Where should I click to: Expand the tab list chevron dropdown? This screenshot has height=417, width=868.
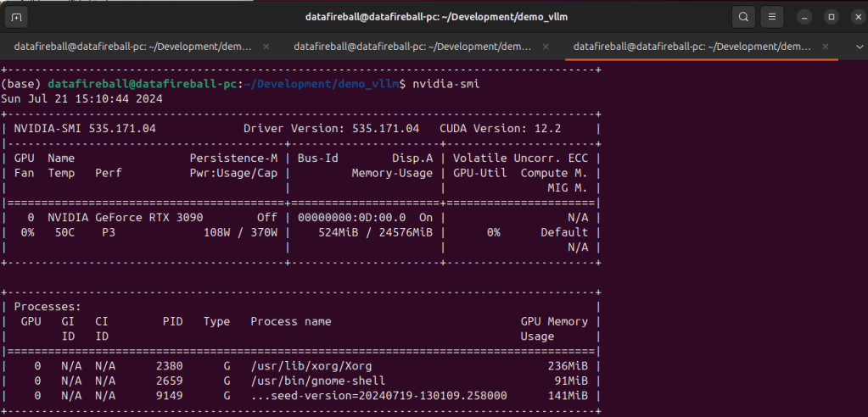click(850, 47)
